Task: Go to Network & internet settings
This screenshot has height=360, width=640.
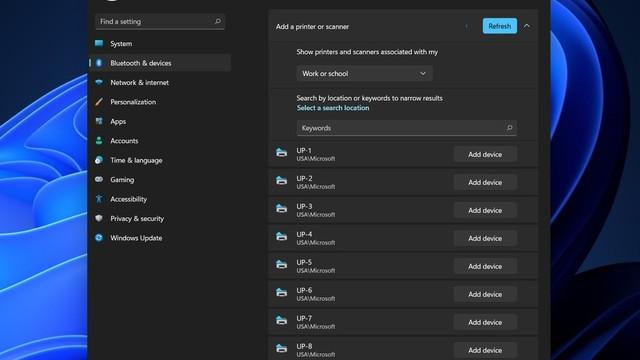Action: 160,82
